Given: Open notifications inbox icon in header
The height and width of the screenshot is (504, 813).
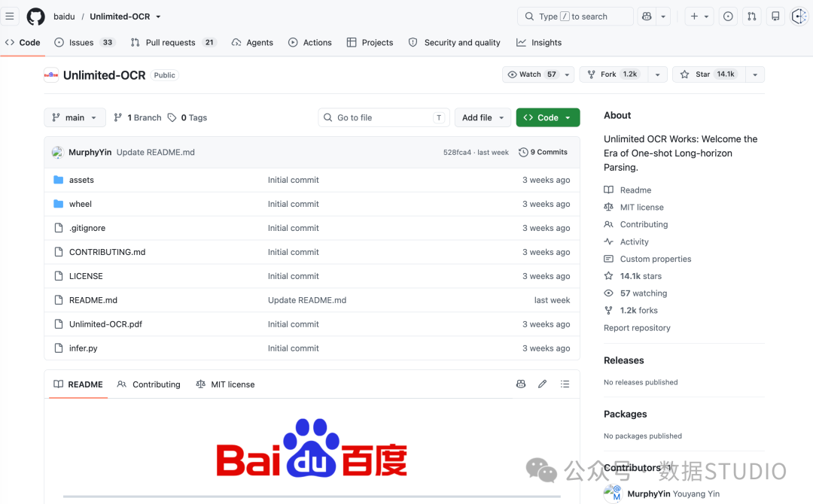Looking at the screenshot, I should coord(775,17).
